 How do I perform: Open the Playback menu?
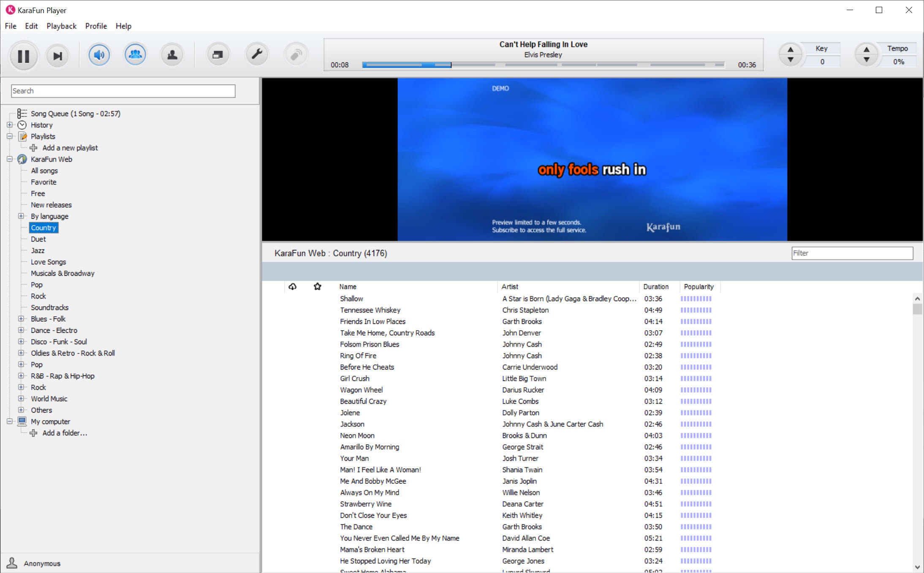(x=61, y=26)
